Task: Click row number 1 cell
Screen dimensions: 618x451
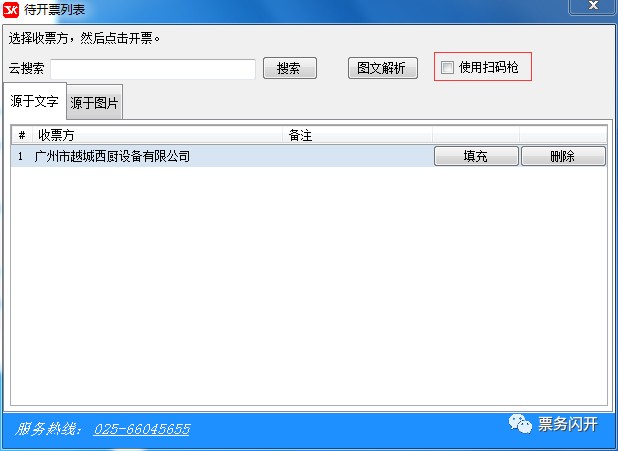Action: point(20,156)
